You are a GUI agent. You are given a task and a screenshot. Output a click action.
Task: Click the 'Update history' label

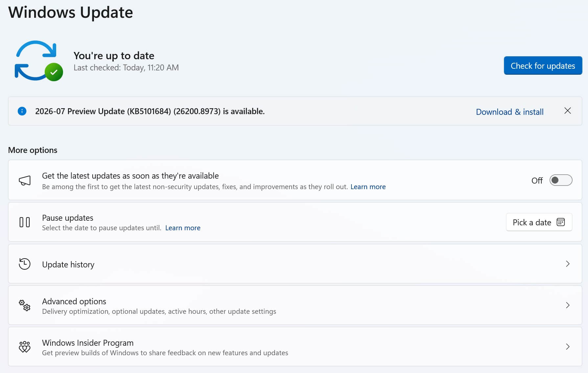(x=68, y=264)
